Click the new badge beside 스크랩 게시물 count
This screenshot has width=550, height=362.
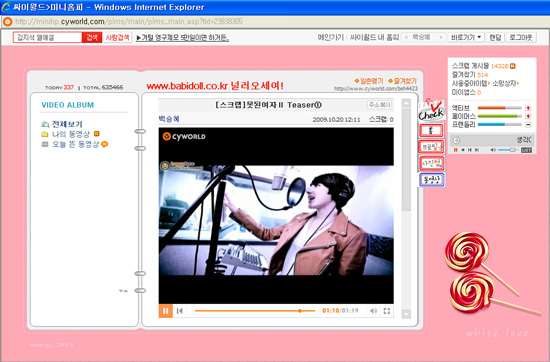512,66
